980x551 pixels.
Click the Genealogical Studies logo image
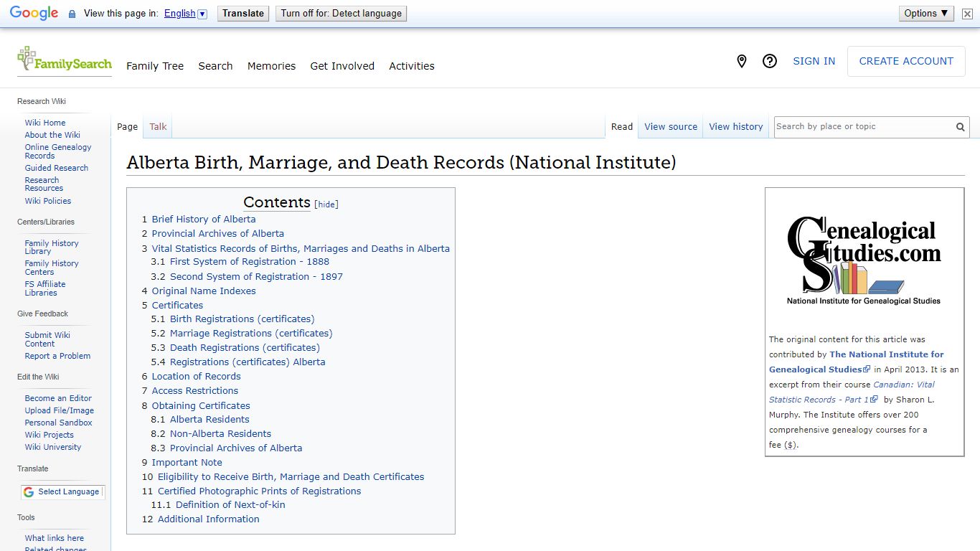point(864,260)
